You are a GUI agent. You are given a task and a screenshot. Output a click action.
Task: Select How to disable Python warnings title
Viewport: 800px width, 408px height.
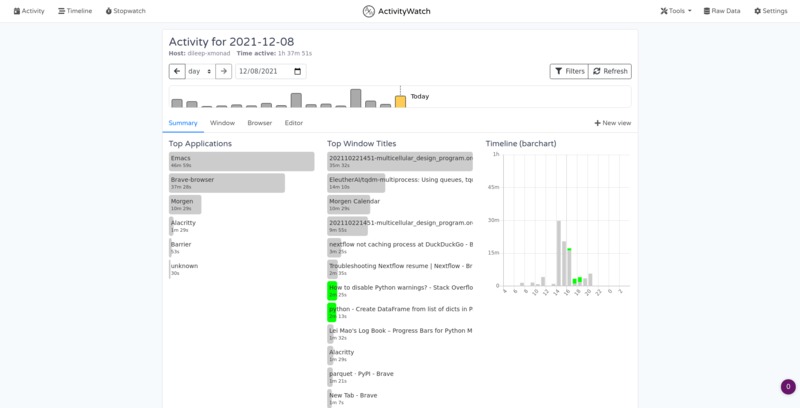[400, 291]
